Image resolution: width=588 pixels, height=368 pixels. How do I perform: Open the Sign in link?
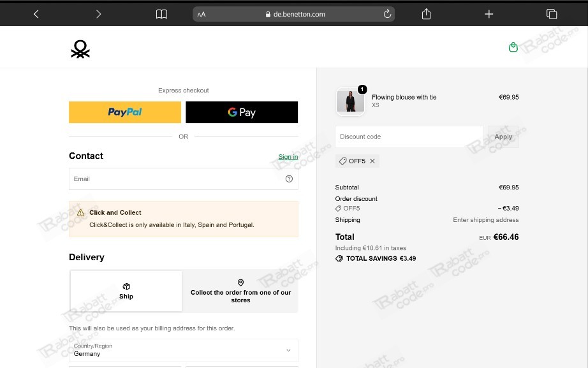point(288,157)
